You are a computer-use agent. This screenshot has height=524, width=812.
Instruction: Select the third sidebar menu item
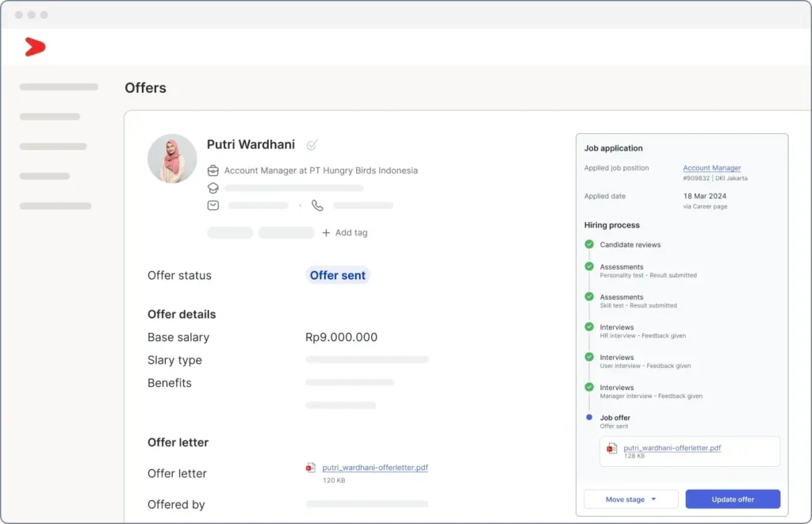[53, 147]
